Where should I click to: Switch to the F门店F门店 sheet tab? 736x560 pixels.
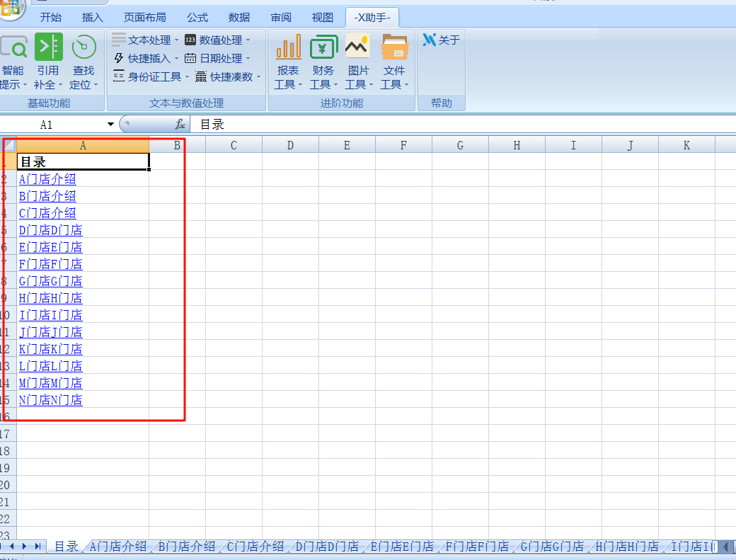477,547
